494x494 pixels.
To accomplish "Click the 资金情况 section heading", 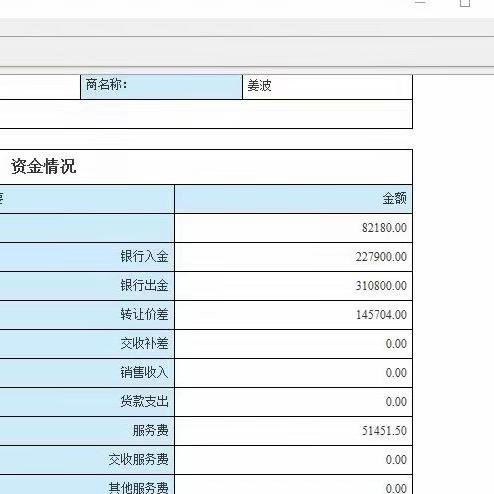I will click(x=44, y=166).
